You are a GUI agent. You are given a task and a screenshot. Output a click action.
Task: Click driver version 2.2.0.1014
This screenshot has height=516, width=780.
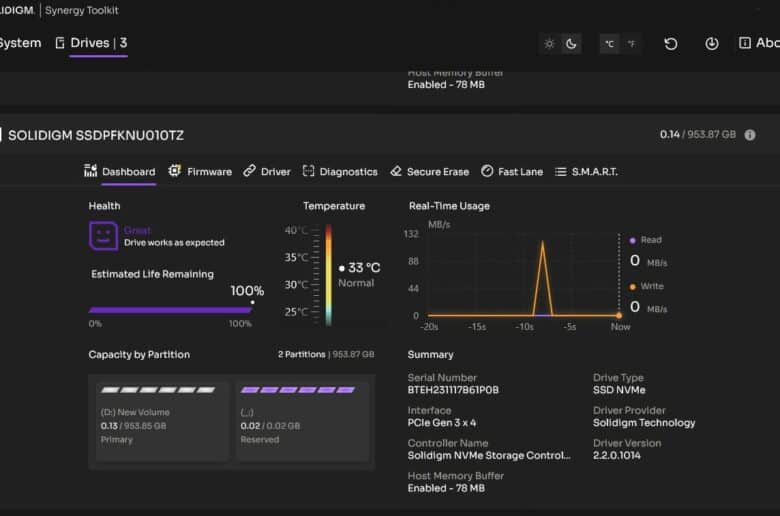pos(617,456)
